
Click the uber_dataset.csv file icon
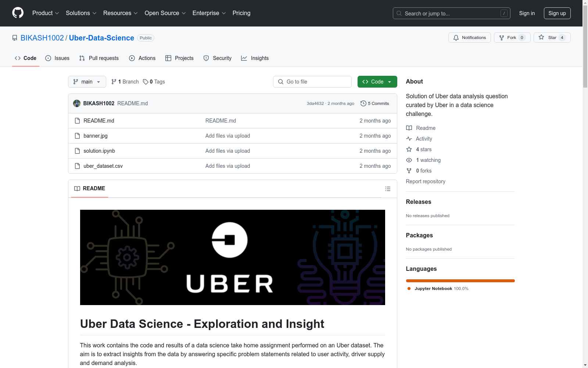pos(77,166)
